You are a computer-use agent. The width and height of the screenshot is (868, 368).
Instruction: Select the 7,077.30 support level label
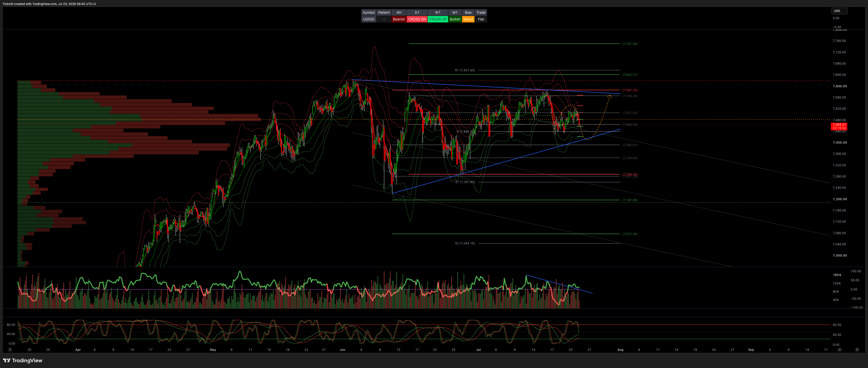coord(630,234)
